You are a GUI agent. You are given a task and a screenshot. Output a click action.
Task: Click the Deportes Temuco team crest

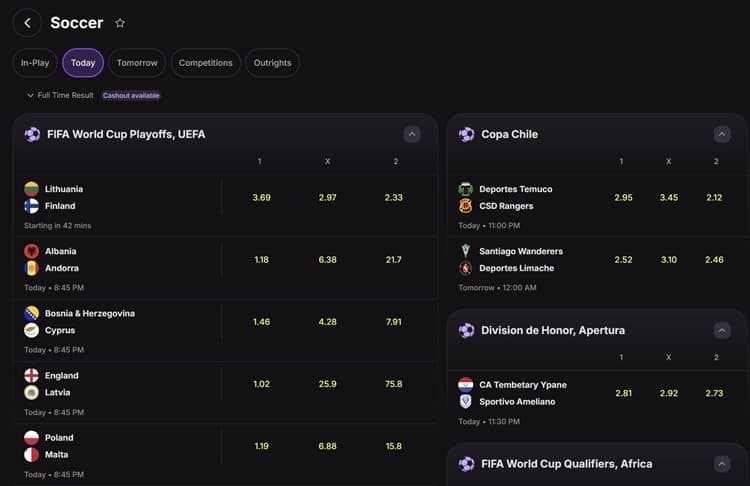[x=466, y=189]
